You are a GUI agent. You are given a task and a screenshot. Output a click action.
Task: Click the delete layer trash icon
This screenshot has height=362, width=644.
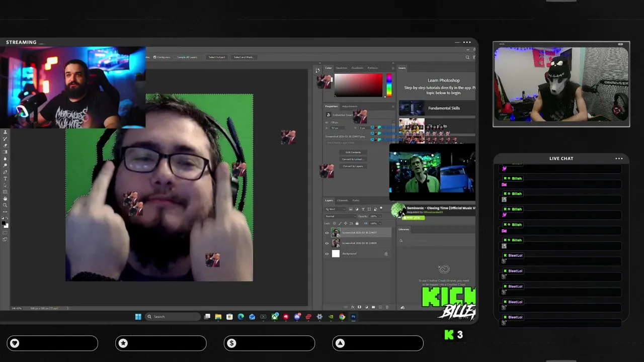pyautogui.click(x=387, y=307)
